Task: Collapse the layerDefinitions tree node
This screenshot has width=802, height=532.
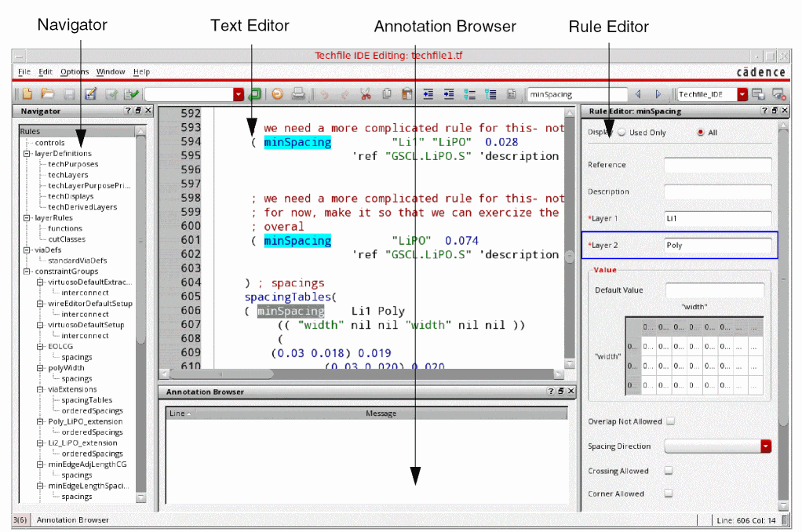Action: pos(27,154)
